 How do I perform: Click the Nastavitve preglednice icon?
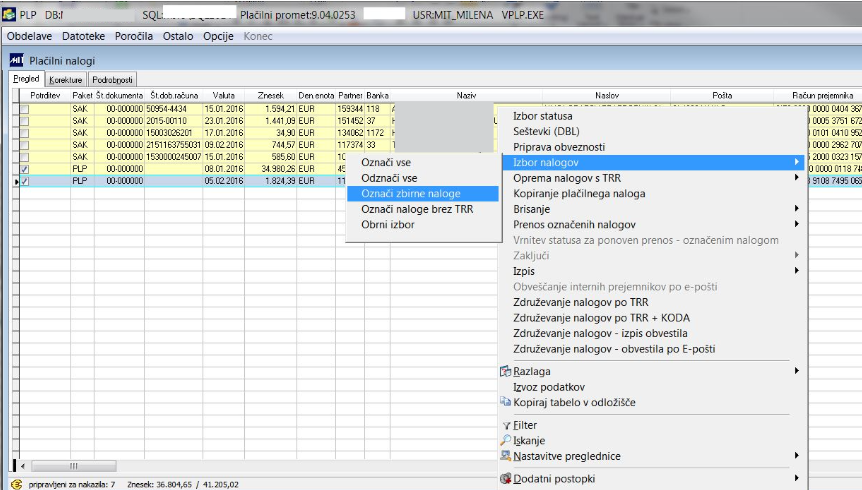click(505, 456)
